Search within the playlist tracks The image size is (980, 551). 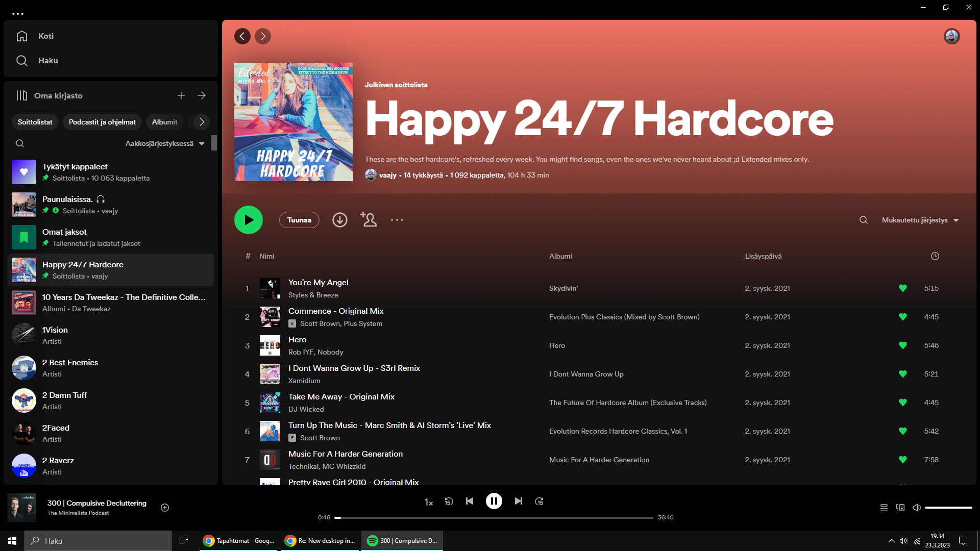point(863,220)
